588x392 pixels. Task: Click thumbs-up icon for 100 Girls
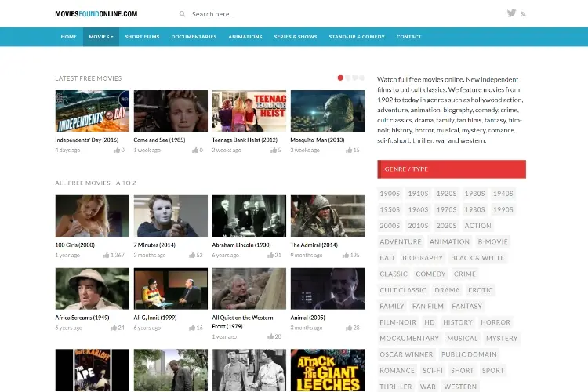(106, 255)
